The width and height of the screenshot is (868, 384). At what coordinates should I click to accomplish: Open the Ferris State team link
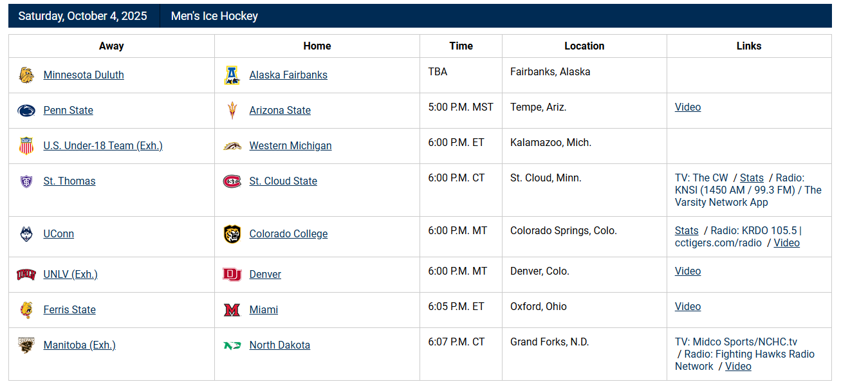click(x=69, y=310)
